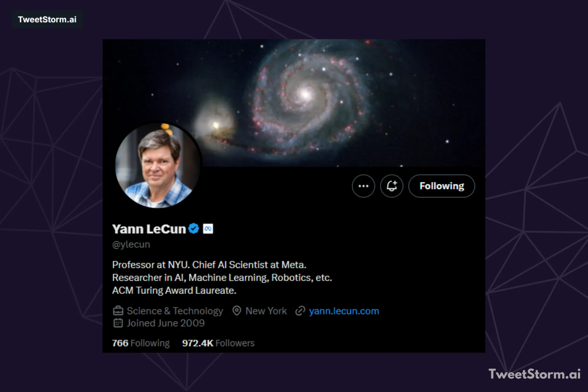Open the yann.lecun.com website link
Screen dimensions: 588x392
coord(343,311)
